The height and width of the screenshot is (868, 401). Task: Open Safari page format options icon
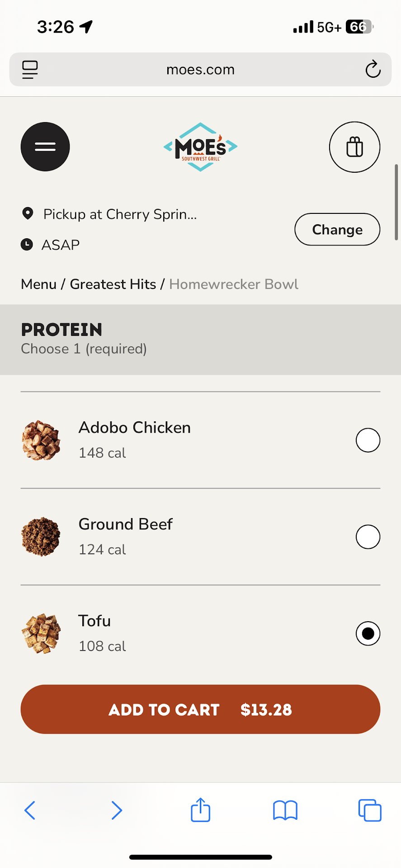click(x=30, y=70)
